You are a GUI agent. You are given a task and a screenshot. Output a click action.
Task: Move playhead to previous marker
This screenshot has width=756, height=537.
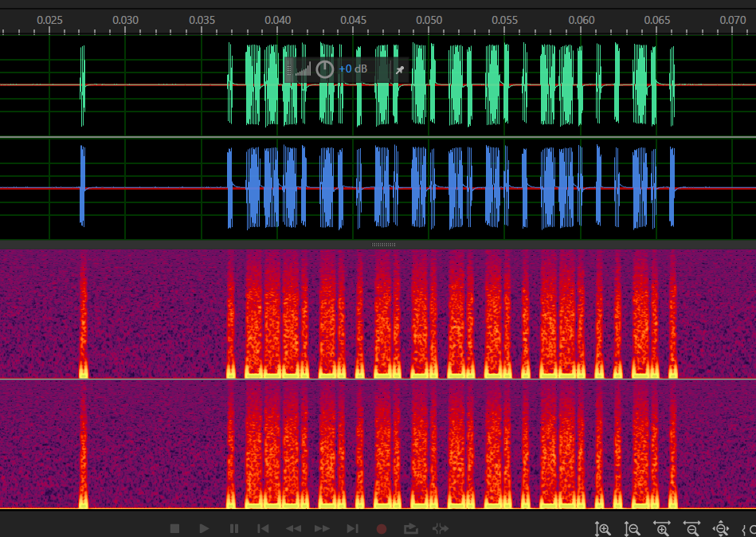click(263, 528)
